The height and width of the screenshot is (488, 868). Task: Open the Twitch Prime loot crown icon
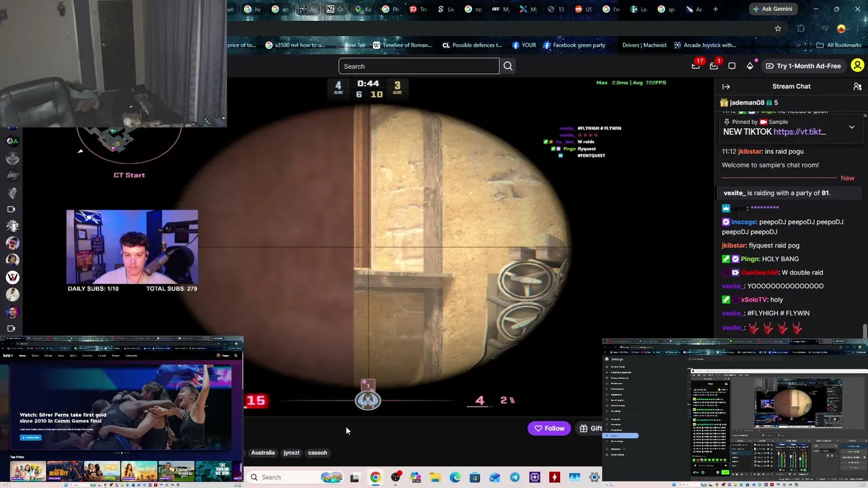pyautogui.click(x=696, y=66)
